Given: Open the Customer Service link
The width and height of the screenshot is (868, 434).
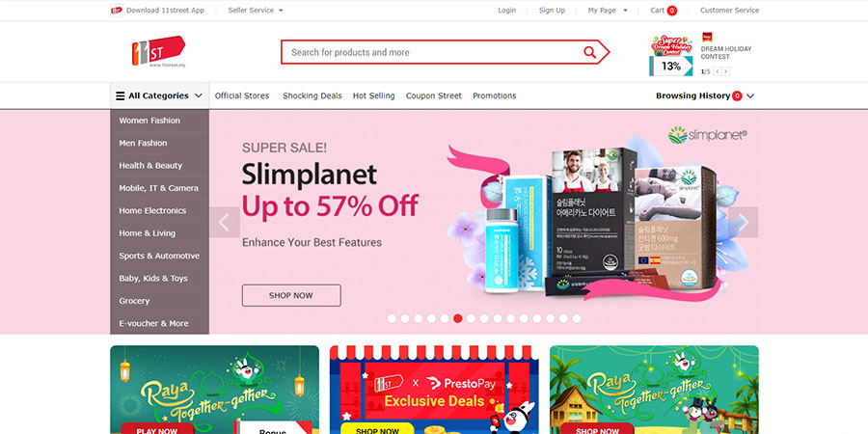Looking at the screenshot, I should (730, 10).
